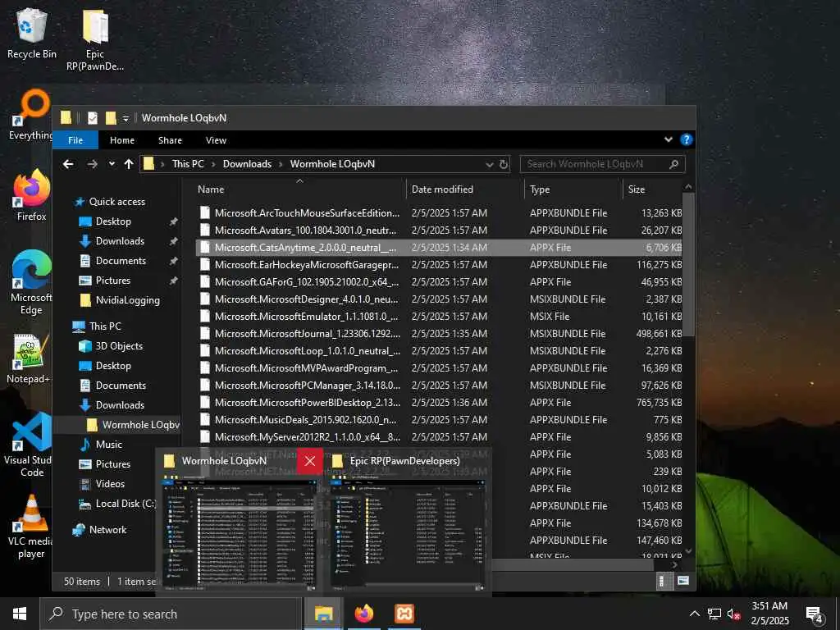Open the Recycle Bin desktop icon
The height and width of the screenshot is (630, 840).
click(x=32, y=33)
